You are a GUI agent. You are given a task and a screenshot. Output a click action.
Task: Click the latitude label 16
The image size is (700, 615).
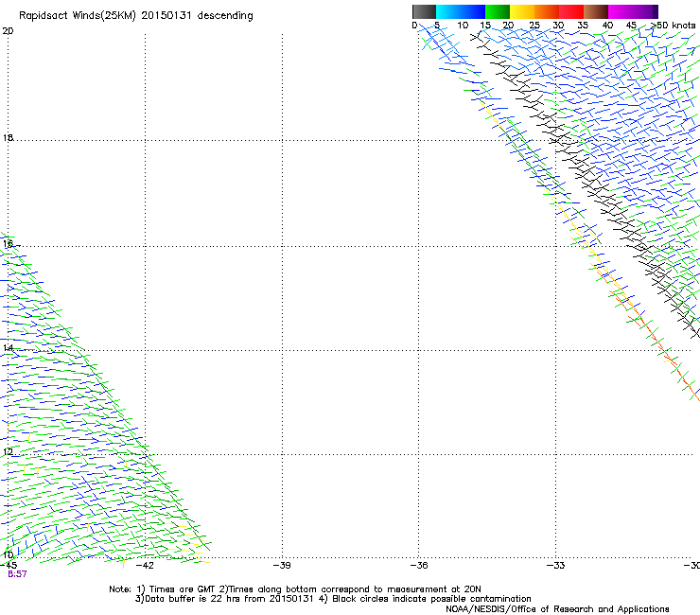pos(8,243)
